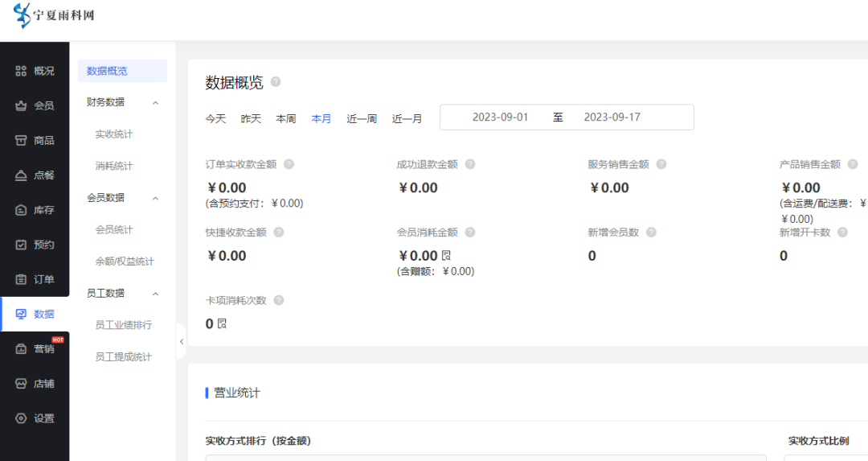This screenshot has width=868, height=461.
Task: Click help icon next to 卡项消耗次数
Action: point(279,300)
